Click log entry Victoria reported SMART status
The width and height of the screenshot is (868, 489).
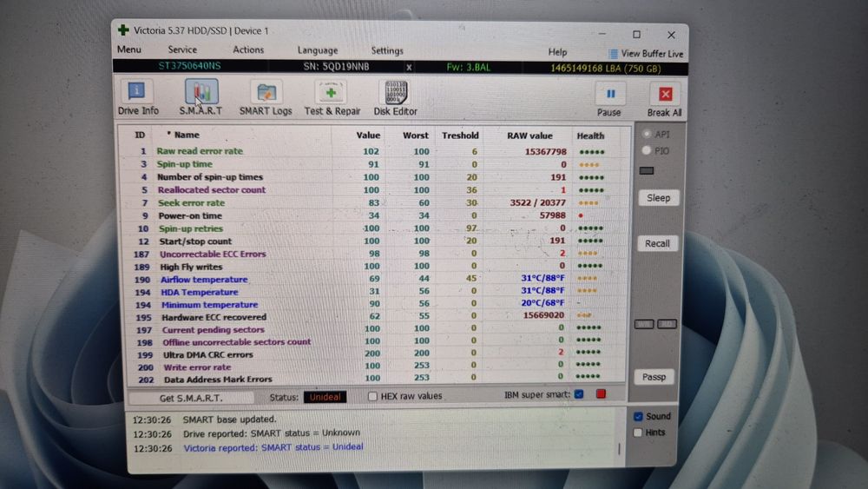273,447
